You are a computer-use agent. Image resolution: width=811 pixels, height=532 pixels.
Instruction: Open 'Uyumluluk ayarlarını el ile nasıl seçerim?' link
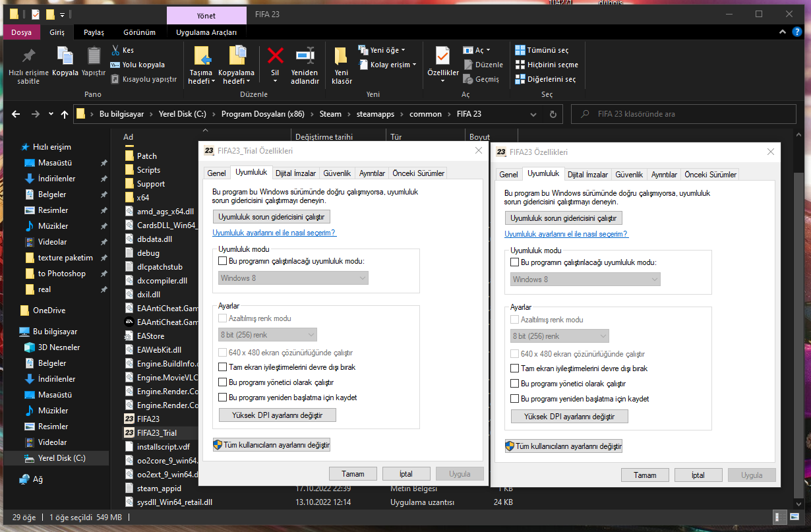pos(274,232)
